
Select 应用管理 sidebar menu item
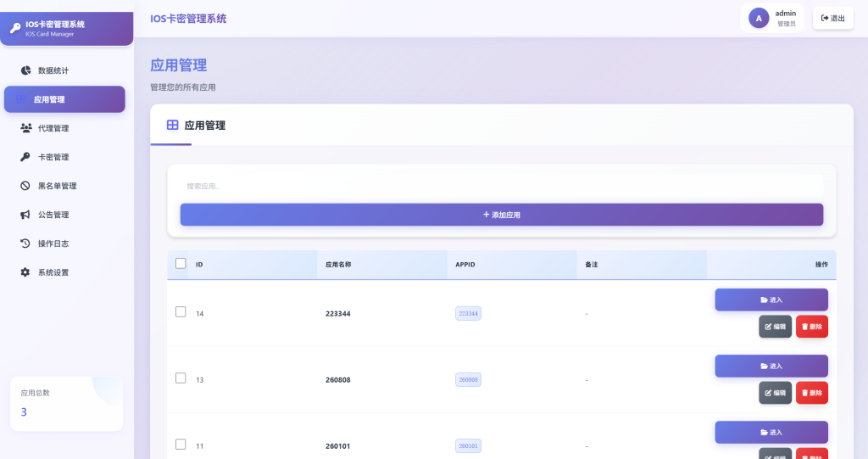64,99
